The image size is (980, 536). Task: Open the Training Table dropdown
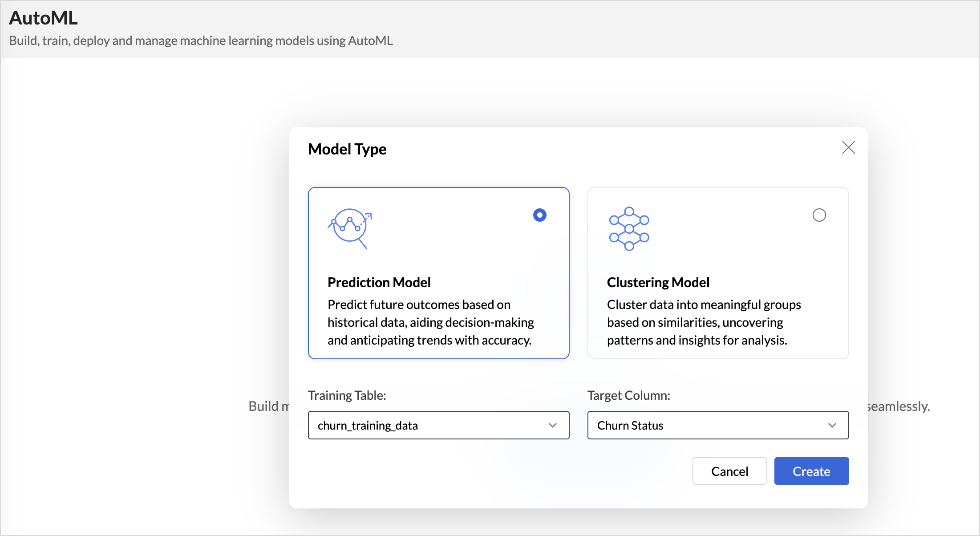[x=438, y=425]
